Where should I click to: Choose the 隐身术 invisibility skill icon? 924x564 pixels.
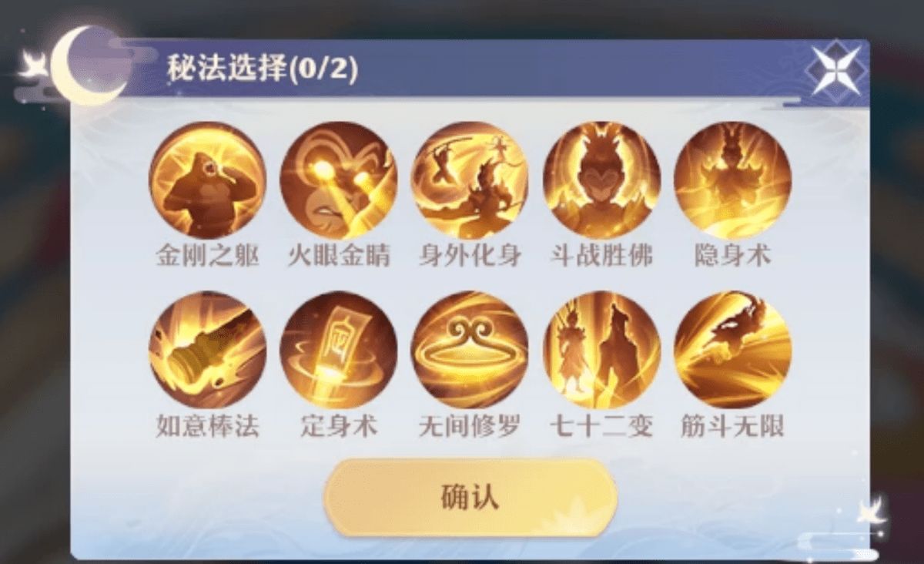coord(732,180)
